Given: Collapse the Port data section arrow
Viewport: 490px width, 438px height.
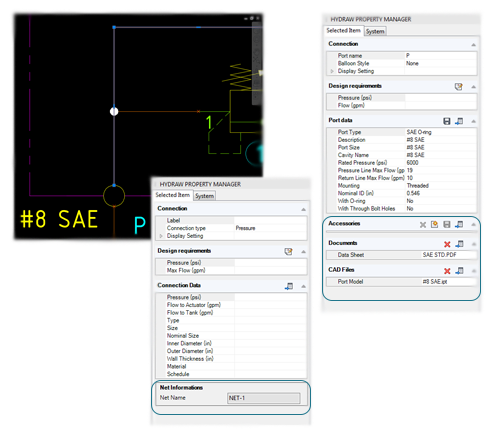Looking at the screenshot, I should [474, 121].
